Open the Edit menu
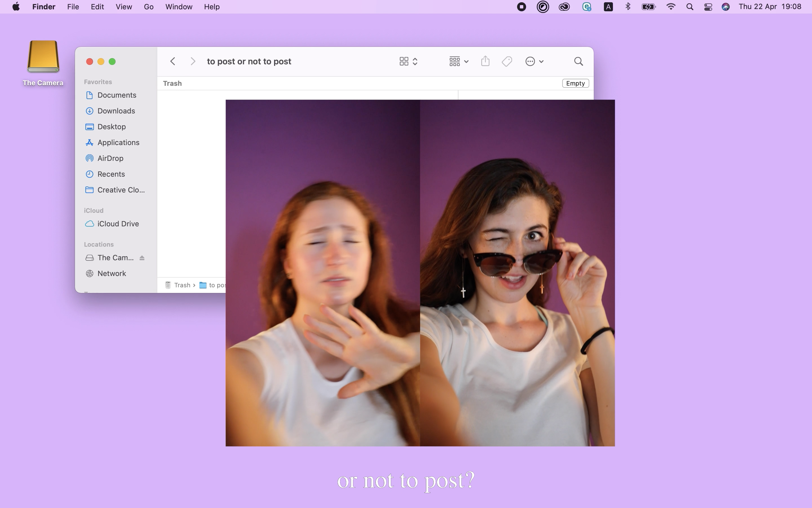Screen dimensions: 812x508 [97, 7]
